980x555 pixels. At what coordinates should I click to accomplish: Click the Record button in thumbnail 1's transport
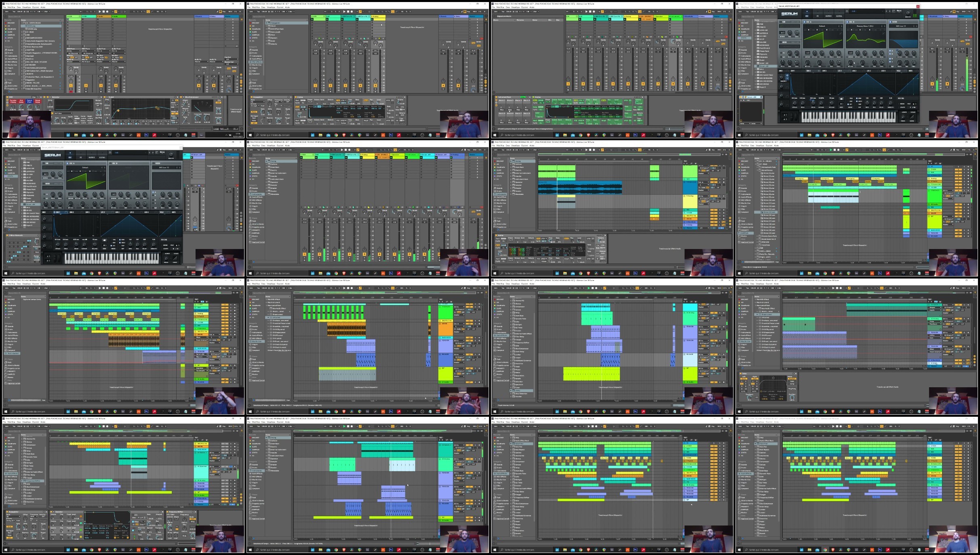click(x=107, y=11)
